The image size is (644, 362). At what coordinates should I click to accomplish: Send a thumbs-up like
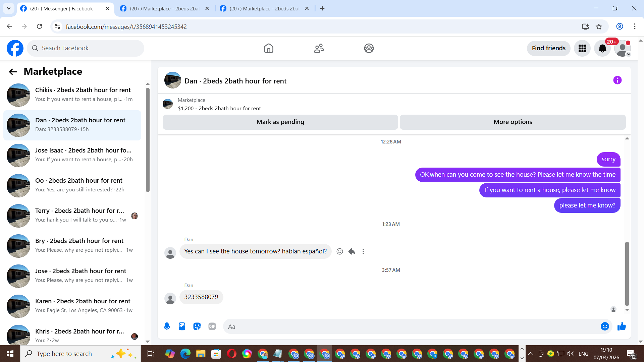[x=622, y=326]
